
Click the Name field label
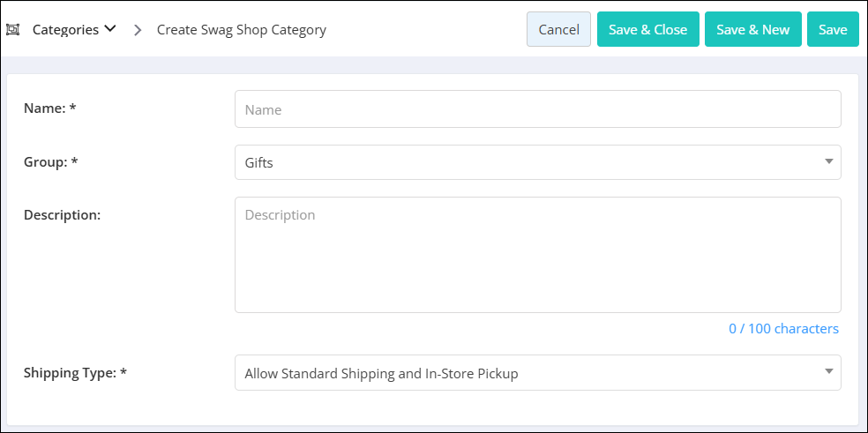(49, 108)
